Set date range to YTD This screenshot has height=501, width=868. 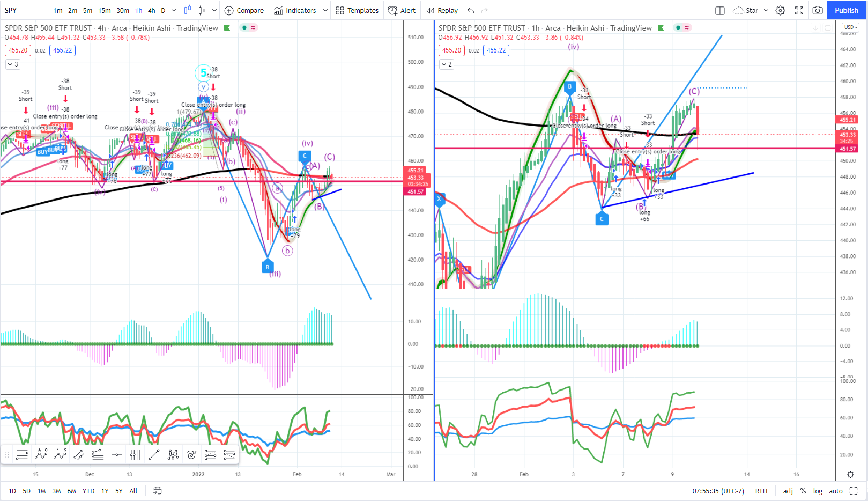pyautogui.click(x=88, y=491)
